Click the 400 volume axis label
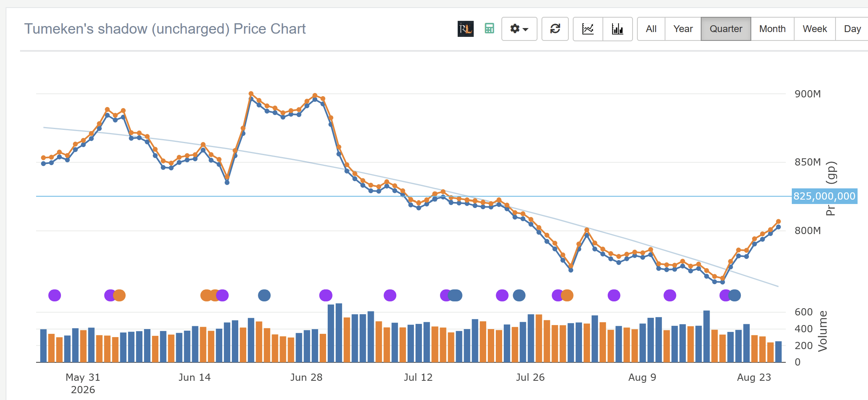This screenshot has height=400, width=868. [x=804, y=329]
